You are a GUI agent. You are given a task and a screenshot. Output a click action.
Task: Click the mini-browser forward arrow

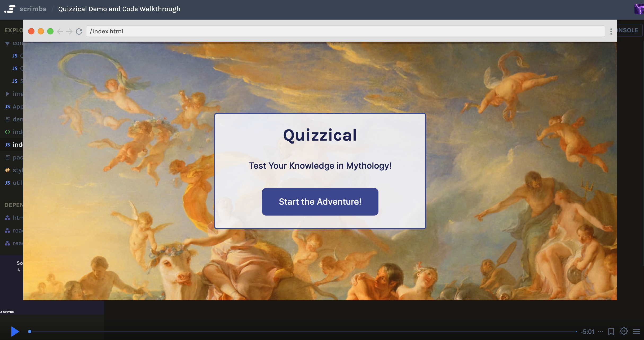[x=69, y=32]
